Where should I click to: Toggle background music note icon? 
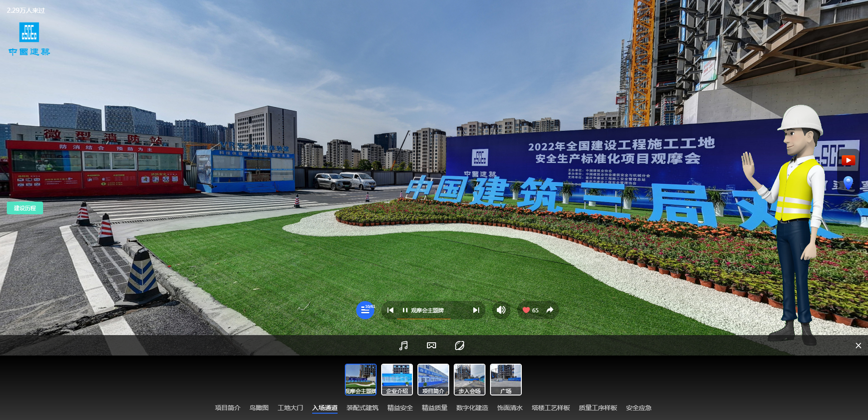pyautogui.click(x=403, y=346)
